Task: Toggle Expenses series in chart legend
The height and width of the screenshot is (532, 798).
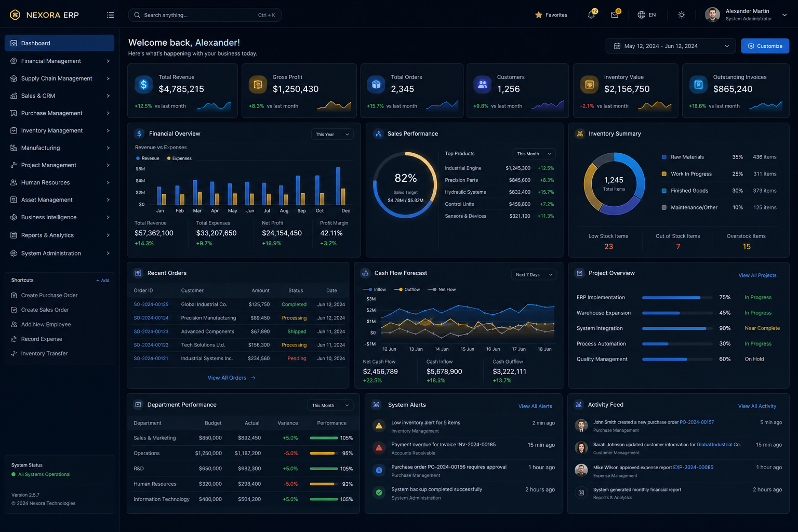Action: tap(179, 158)
